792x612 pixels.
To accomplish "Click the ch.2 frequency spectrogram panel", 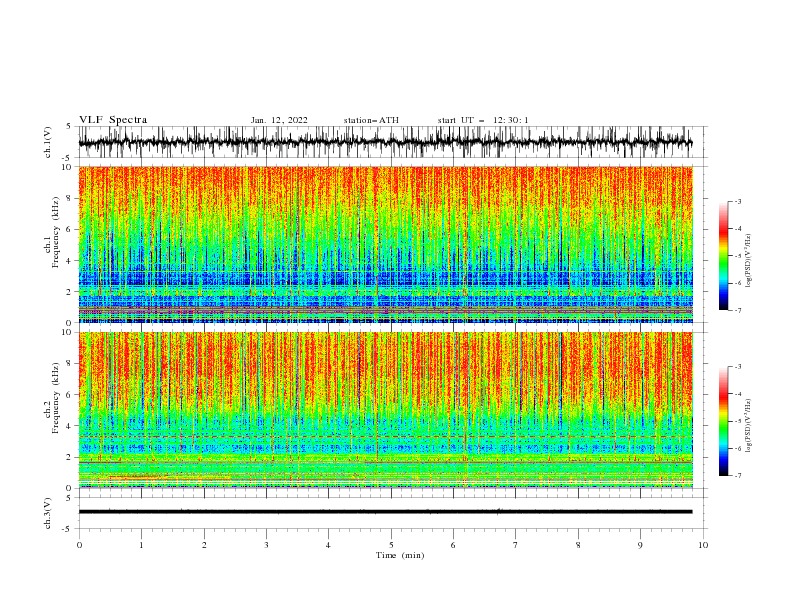I will click(x=385, y=410).
